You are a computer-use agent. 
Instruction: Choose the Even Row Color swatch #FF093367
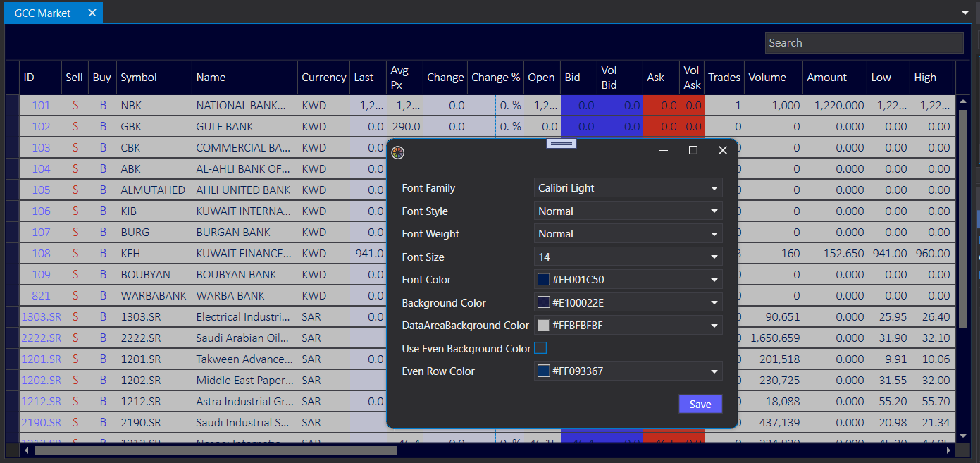(x=543, y=371)
